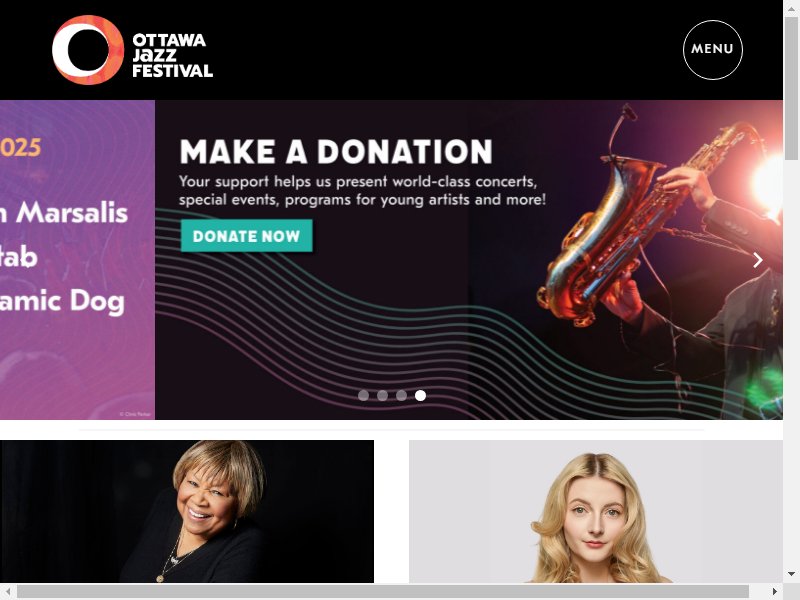
Task: Click the horizontal scrollbar left arrow
Action: coord(7,591)
